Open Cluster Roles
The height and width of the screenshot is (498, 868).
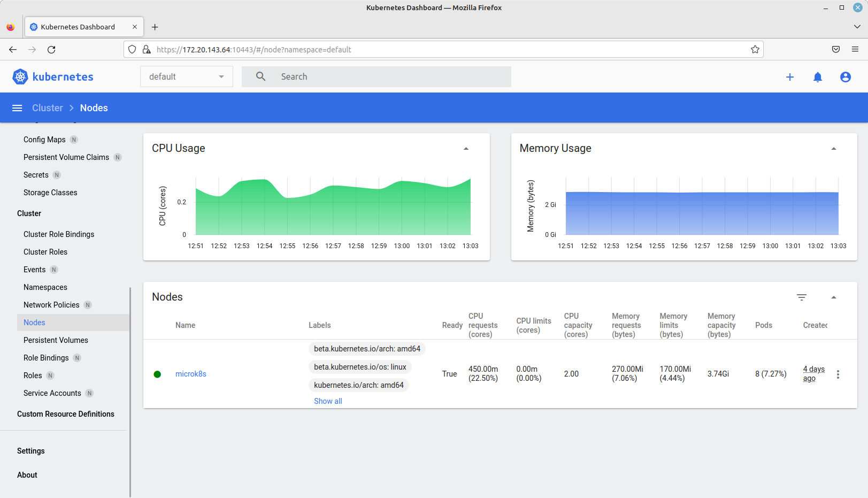tap(45, 252)
